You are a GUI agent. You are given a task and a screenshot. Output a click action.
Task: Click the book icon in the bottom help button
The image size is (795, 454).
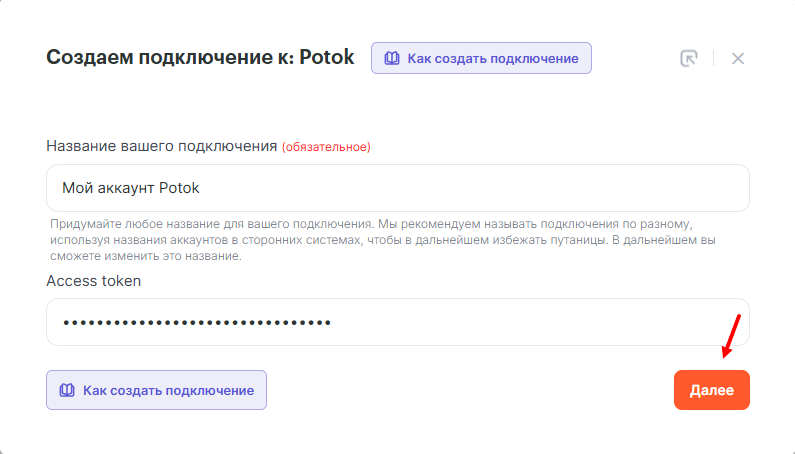(x=67, y=390)
